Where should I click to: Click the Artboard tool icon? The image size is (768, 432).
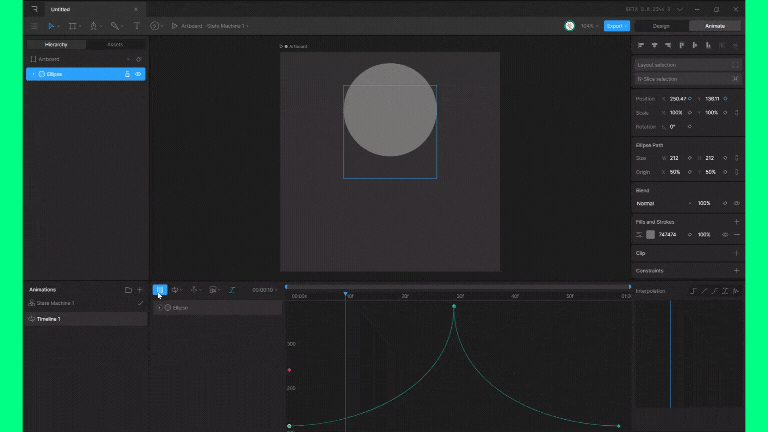point(73,26)
